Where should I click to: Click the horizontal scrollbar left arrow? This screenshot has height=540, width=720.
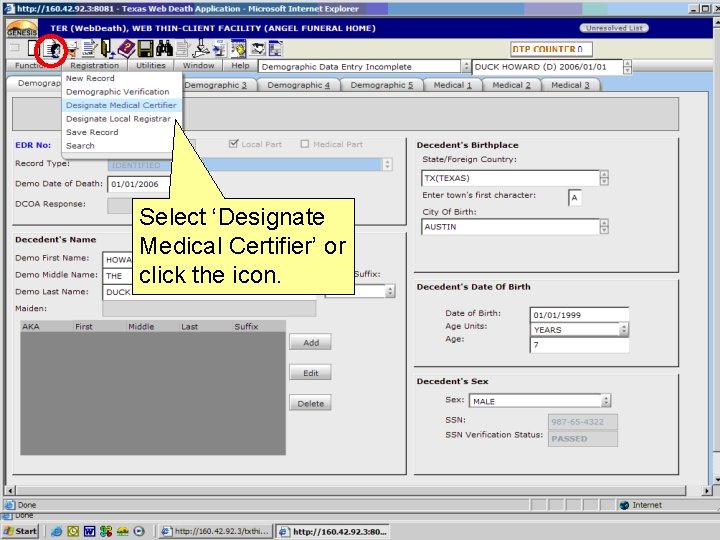click(x=9, y=490)
